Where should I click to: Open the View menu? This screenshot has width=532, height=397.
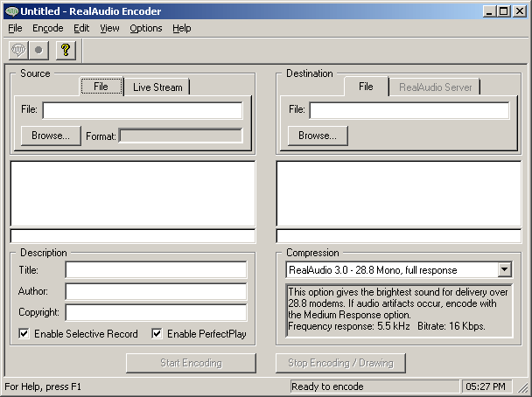point(109,28)
